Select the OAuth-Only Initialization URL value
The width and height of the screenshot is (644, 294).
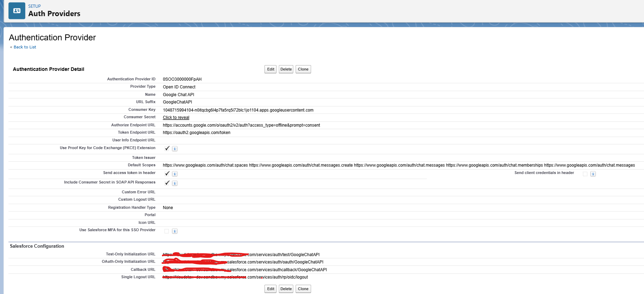coord(243,262)
